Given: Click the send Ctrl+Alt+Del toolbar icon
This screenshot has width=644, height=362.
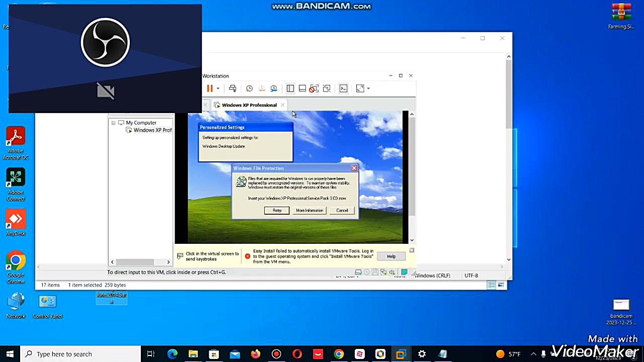Looking at the screenshot, I should [232, 88].
